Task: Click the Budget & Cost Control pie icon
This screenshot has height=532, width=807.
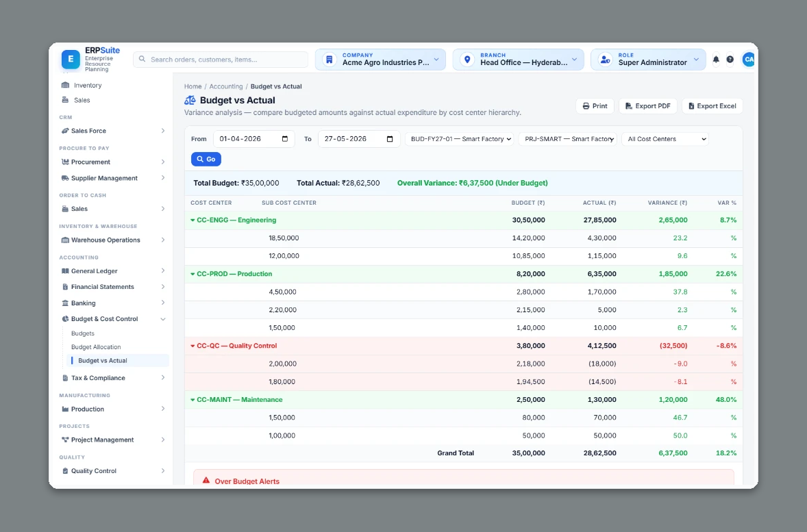Action: coord(65,319)
